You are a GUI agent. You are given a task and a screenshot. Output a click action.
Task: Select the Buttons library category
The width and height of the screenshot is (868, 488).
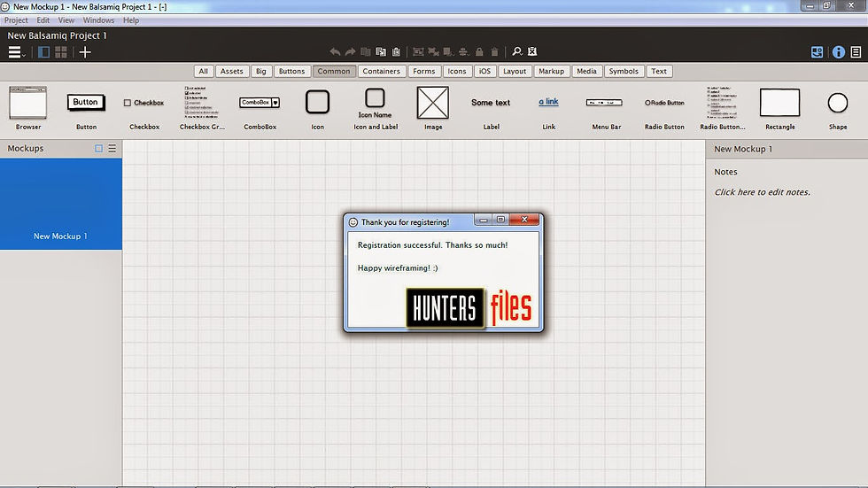tap(291, 72)
